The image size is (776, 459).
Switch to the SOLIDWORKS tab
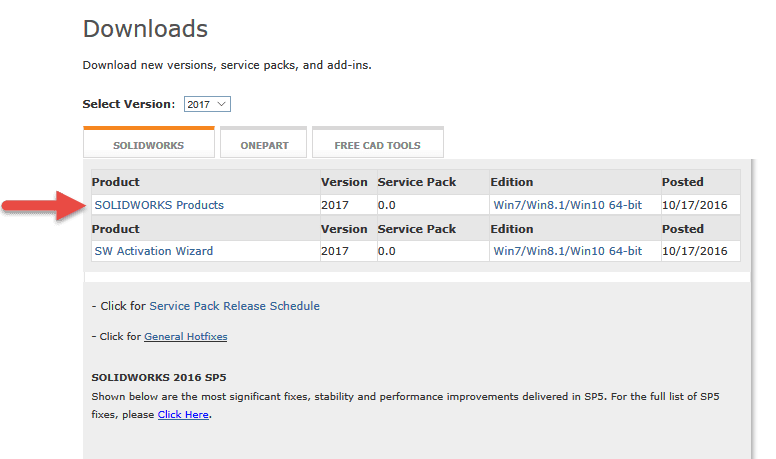click(x=148, y=143)
